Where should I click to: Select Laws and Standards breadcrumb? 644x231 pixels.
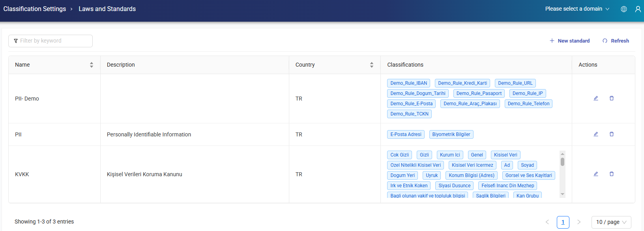coord(107,9)
